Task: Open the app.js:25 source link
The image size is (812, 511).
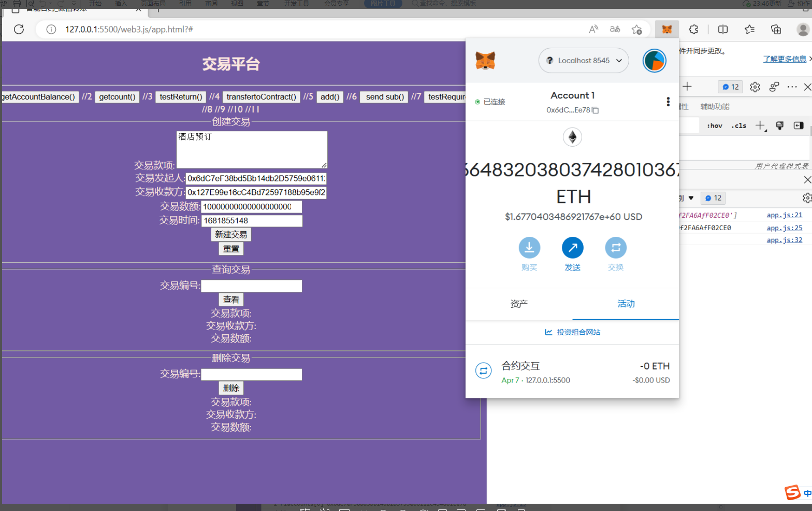Action: 784,228
